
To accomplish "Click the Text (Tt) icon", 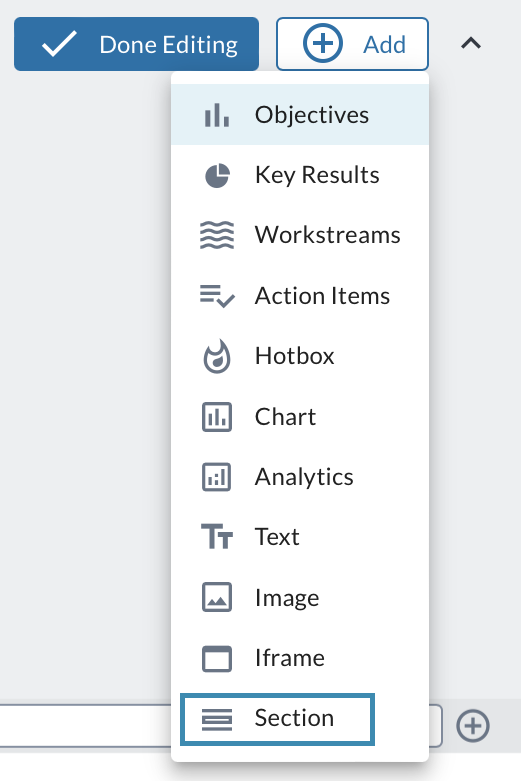I will tap(217, 536).
